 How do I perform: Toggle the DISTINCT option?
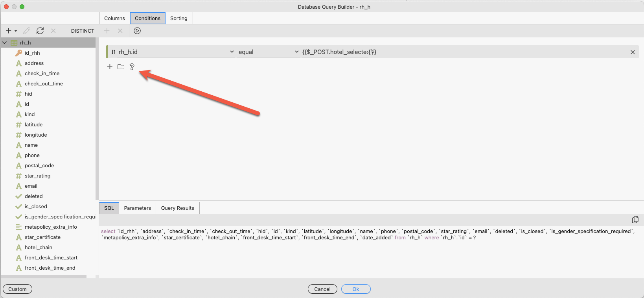[83, 31]
